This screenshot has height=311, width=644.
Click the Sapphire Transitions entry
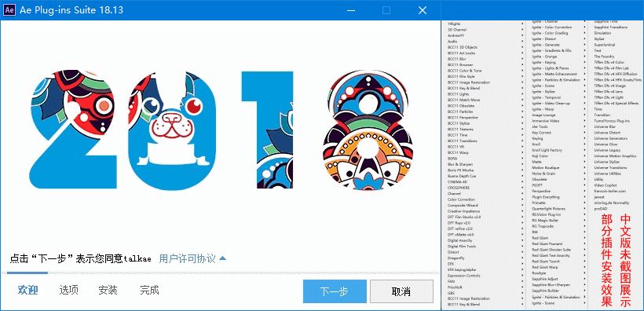(611, 27)
